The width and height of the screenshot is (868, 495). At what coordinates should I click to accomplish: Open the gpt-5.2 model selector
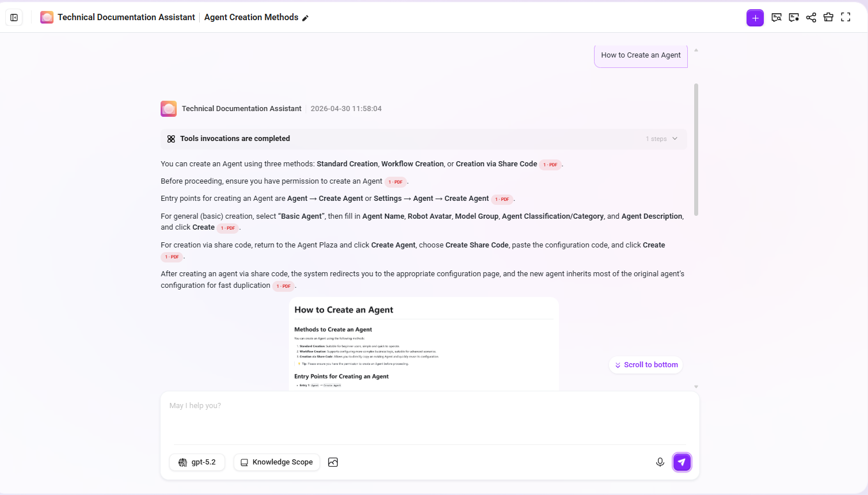(x=197, y=462)
